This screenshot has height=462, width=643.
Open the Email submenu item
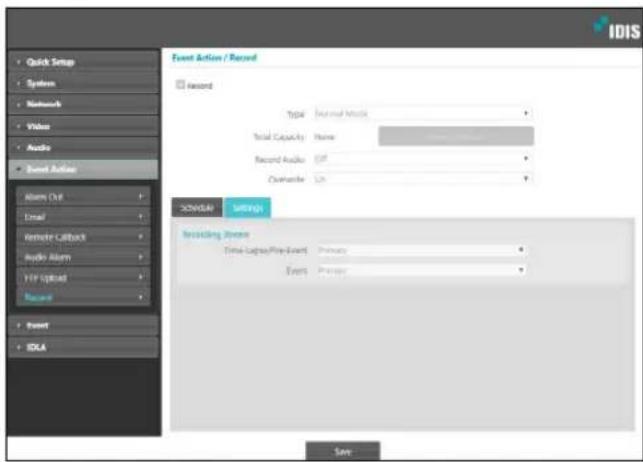(x=84, y=217)
